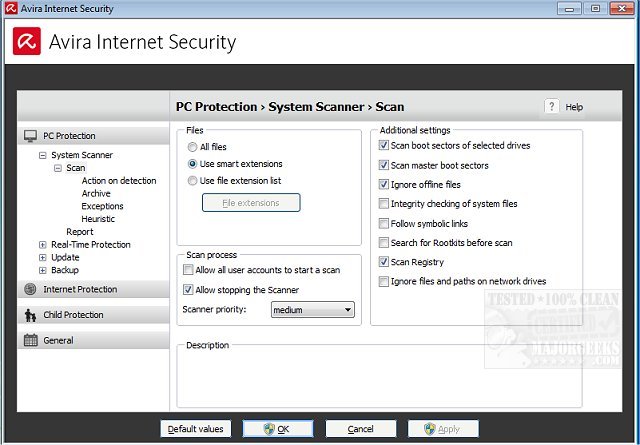The image size is (640, 445).
Task: Enable Search for Rootkits before scan
Action: point(384,243)
